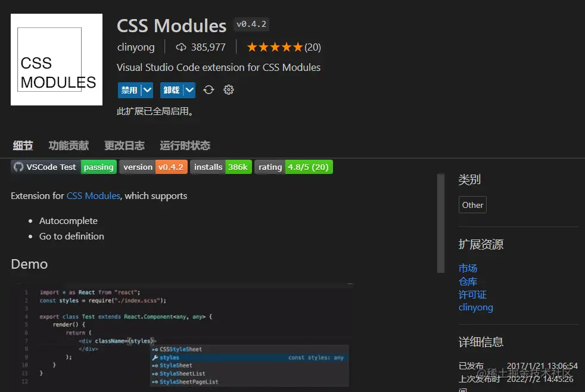The height and width of the screenshot is (392, 585).
Task: Click 'Visual Studio Code extension for CSS Modules' text
Action: pos(219,67)
